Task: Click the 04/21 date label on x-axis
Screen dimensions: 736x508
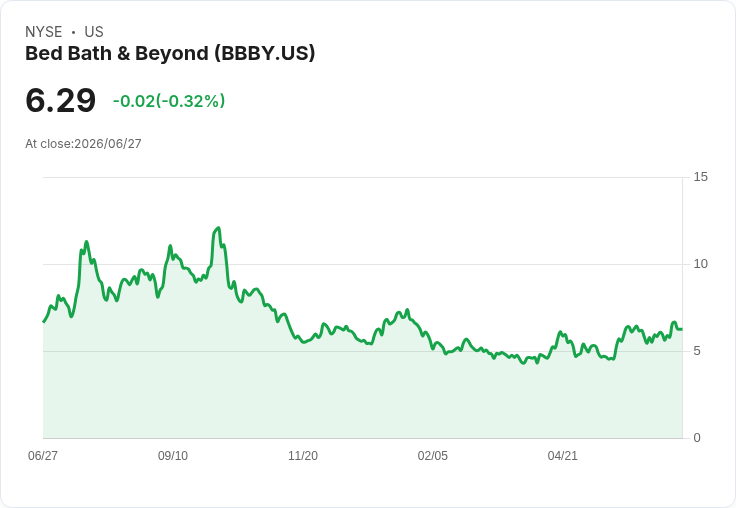Action: [562, 455]
